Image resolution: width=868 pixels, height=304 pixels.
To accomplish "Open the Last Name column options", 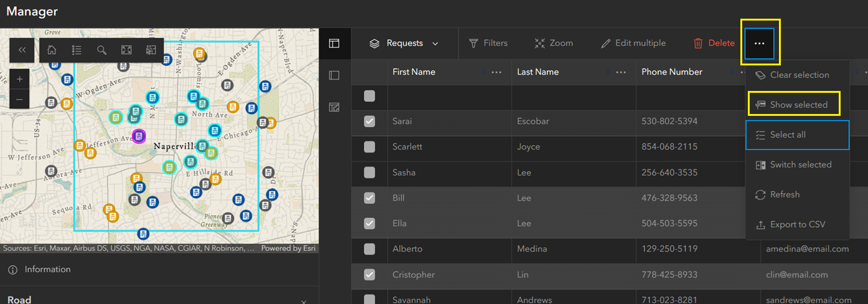I will pos(621,72).
